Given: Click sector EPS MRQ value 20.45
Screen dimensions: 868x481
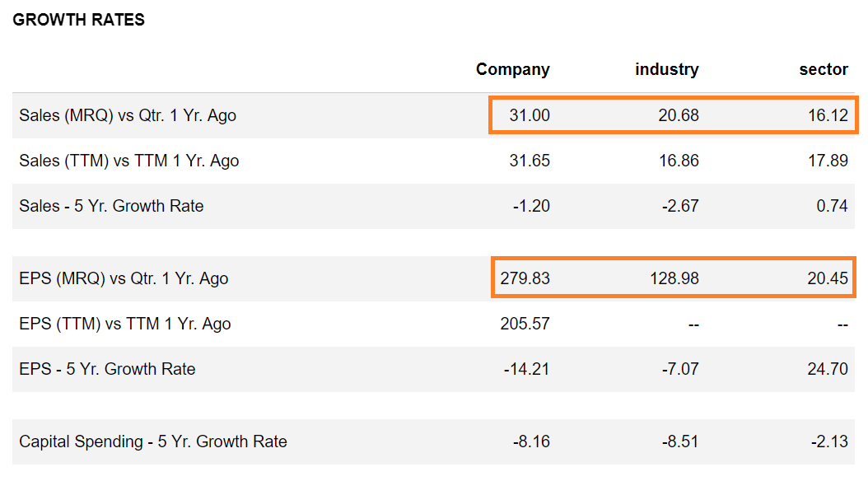Looking at the screenshot, I should [x=828, y=279].
